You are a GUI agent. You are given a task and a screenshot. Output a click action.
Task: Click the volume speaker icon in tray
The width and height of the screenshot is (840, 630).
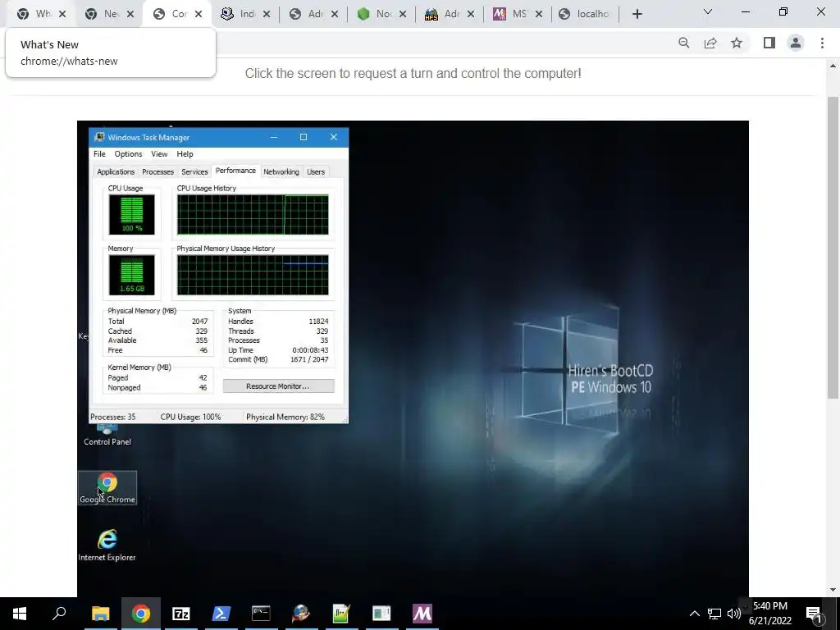pyautogui.click(x=734, y=614)
